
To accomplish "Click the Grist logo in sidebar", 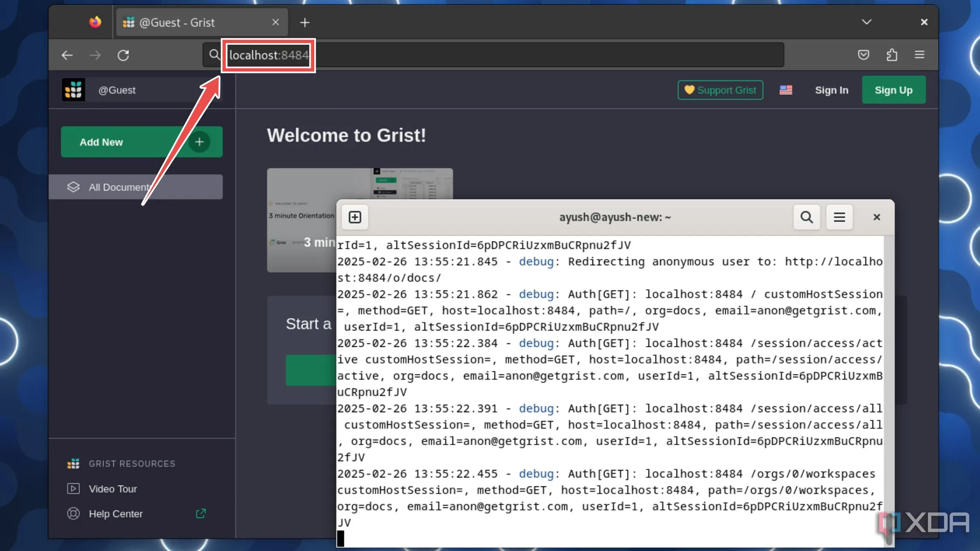I will point(73,90).
